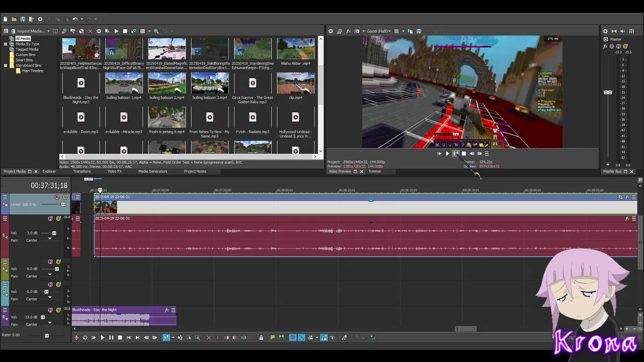
Task: Toggle Enable Snapping magnet button
Action: coord(292,337)
